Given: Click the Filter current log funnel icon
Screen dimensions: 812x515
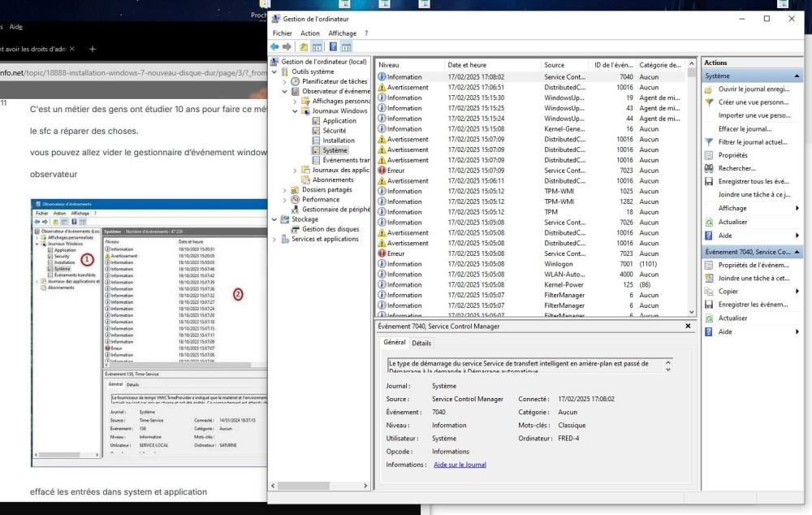Looking at the screenshot, I should [x=709, y=142].
